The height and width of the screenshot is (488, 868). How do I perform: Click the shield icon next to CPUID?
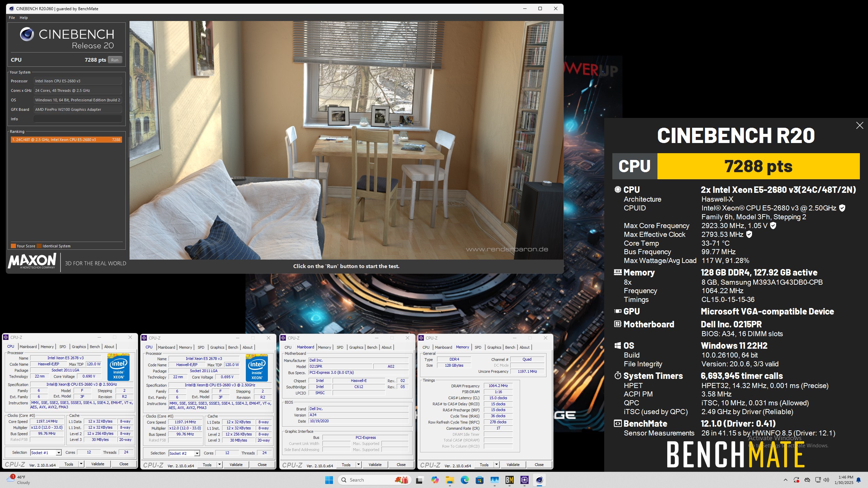click(x=842, y=208)
